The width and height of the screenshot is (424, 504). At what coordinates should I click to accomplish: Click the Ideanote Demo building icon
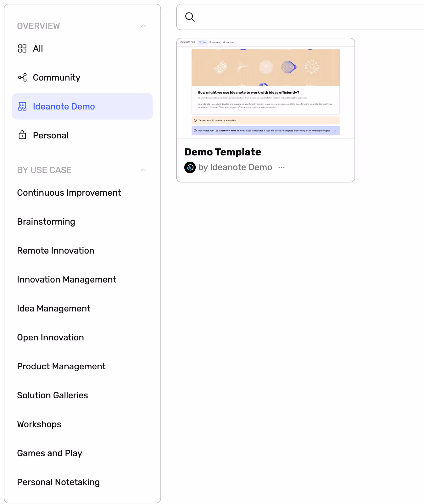[22, 106]
